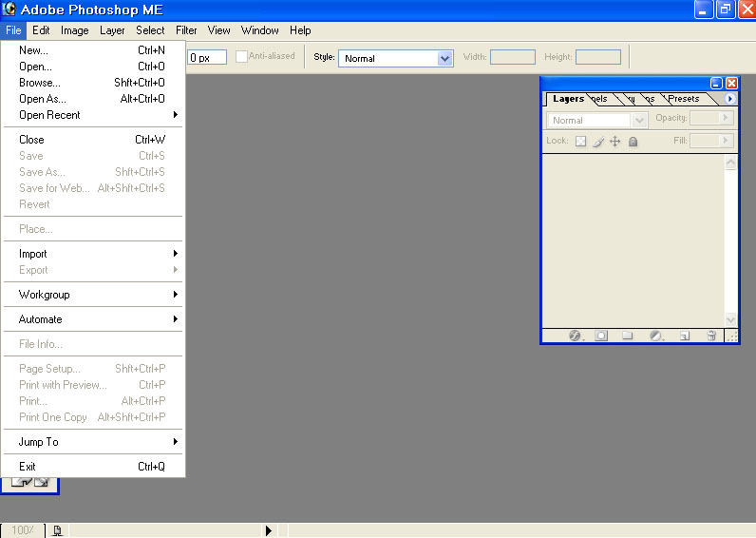This screenshot has height=538, width=756.
Task: Toggle the Anti-aliased checkbox
Action: click(241, 56)
